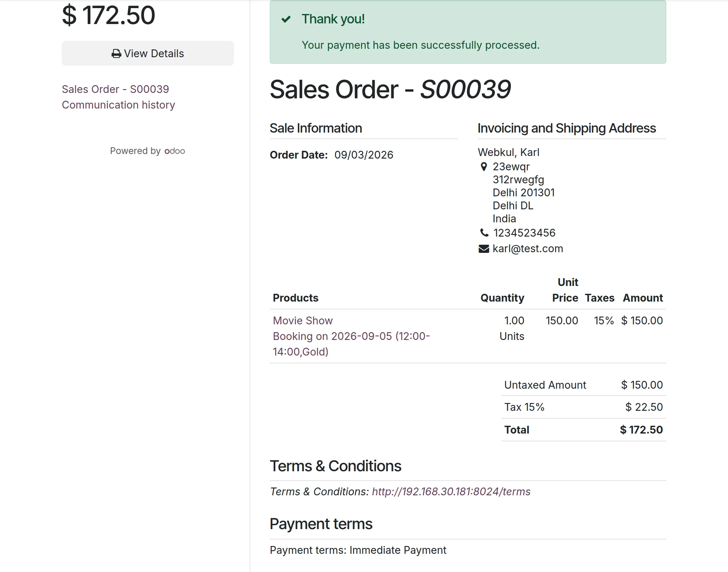Click the phone icon beside 1234523456
The image size is (728, 572).
click(484, 232)
